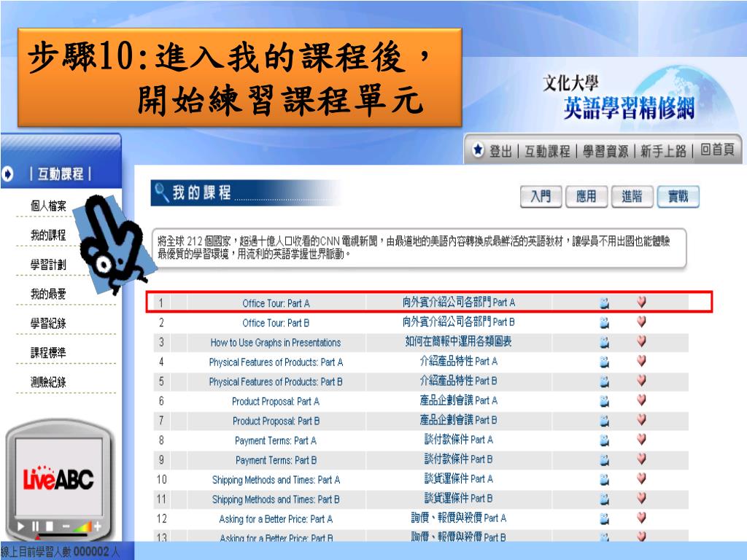
Task: Click heart icon for Product Proposal: Part A
Action: point(642,400)
